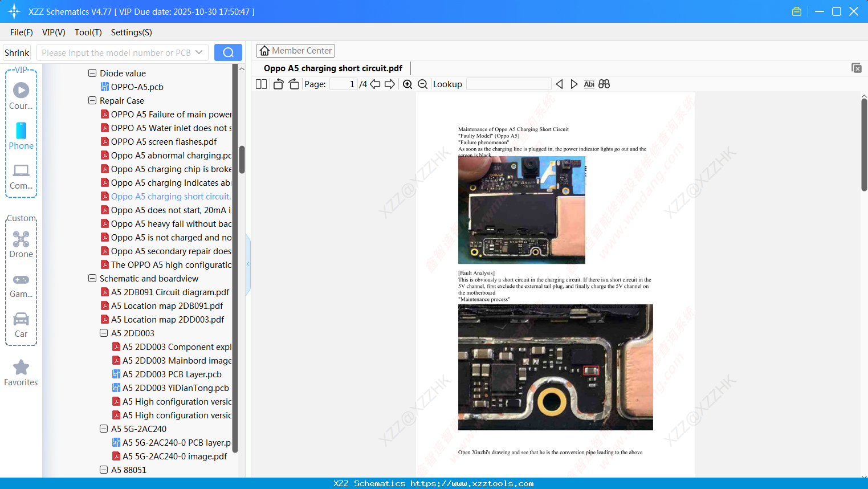868x489 pixels.
Task: Open the Member Center
Action: click(295, 51)
